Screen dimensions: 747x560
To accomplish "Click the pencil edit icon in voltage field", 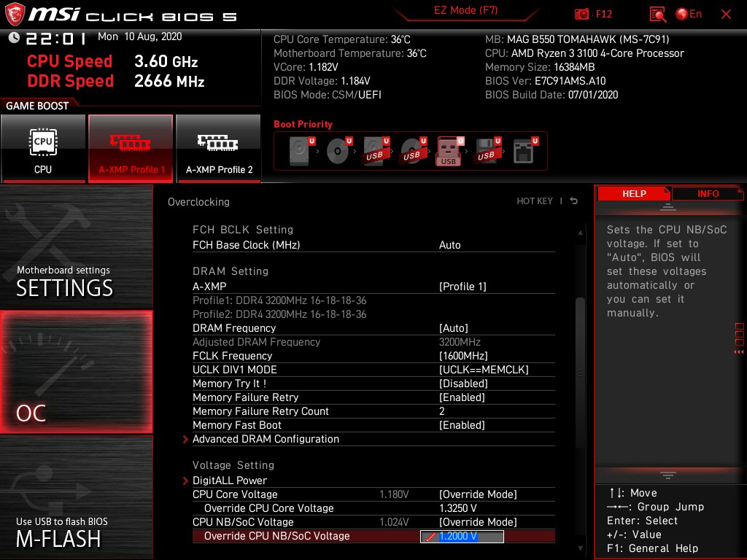I will click(430, 537).
